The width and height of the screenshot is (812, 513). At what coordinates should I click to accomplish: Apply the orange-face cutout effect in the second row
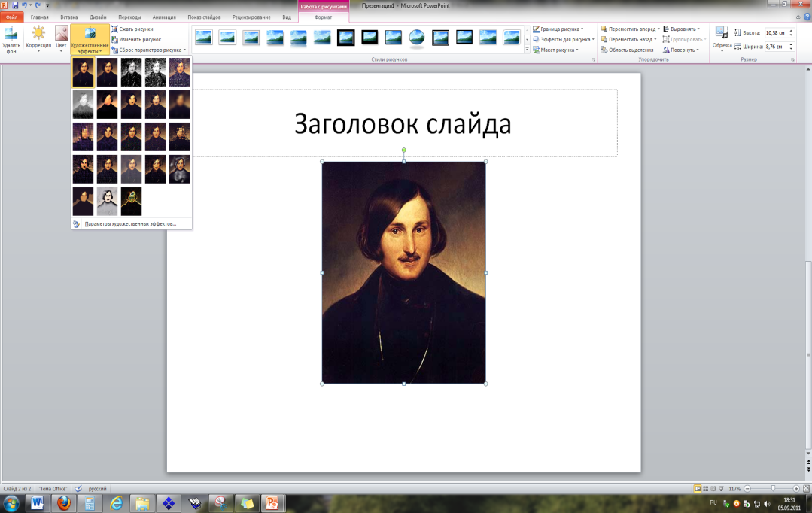click(x=107, y=105)
